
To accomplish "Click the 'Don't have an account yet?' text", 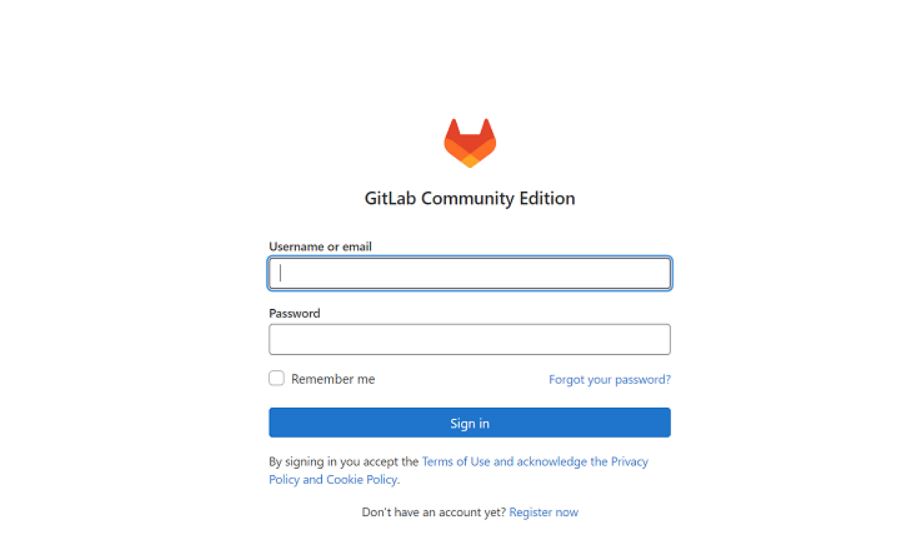I will pyautogui.click(x=434, y=512).
